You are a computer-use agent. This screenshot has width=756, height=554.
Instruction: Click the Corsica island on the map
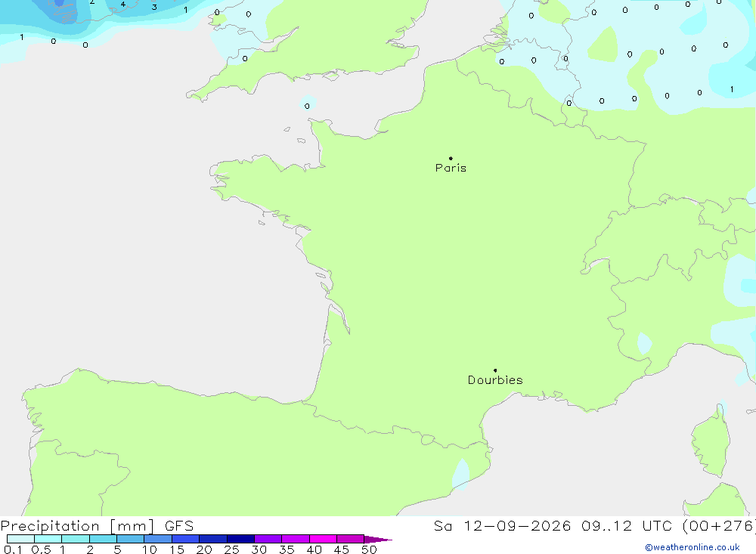click(x=711, y=440)
